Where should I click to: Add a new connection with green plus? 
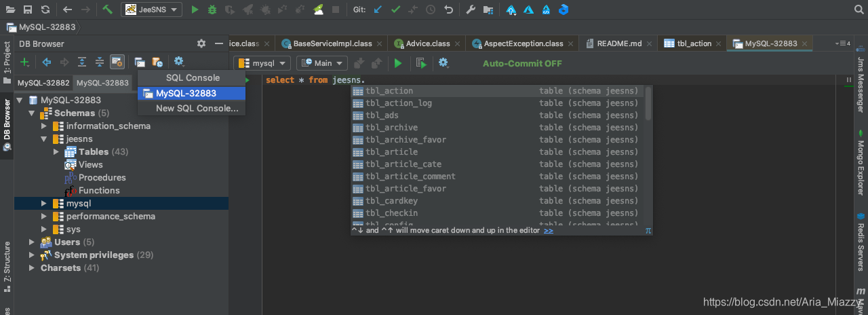coord(24,62)
